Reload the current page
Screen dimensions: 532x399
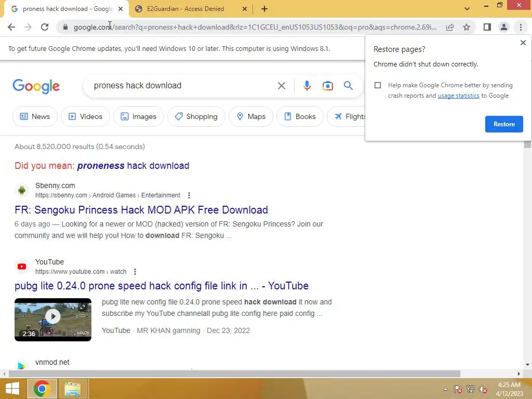pyautogui.click(x=45, y=27)
